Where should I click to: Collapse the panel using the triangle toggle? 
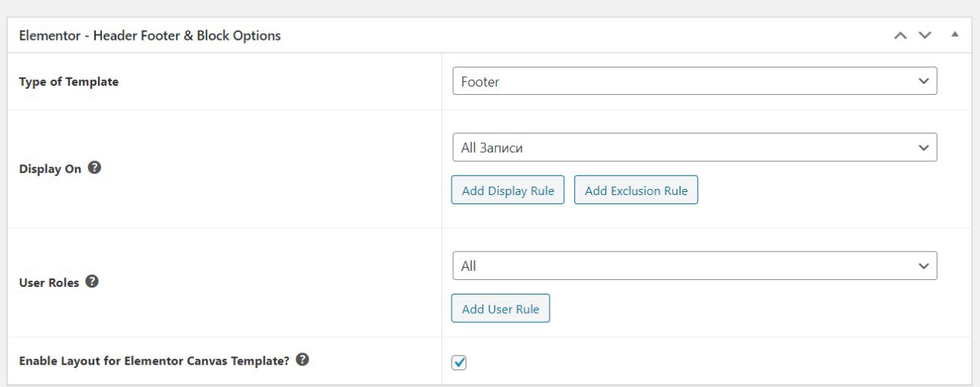tap(955, 34)
